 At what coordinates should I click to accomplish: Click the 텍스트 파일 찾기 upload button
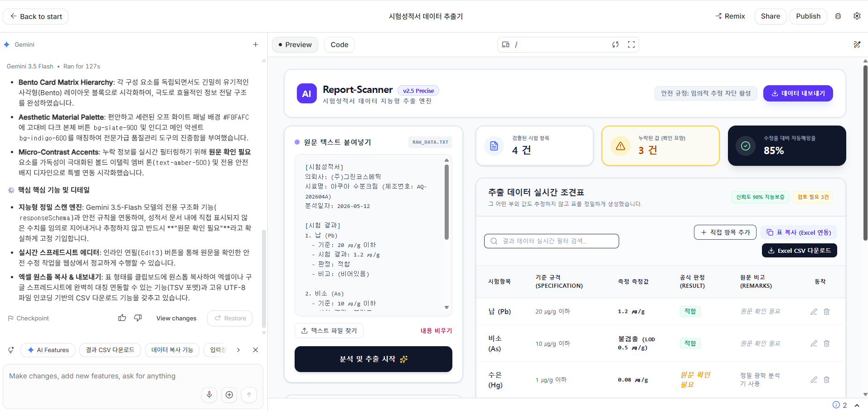point(329,331)
